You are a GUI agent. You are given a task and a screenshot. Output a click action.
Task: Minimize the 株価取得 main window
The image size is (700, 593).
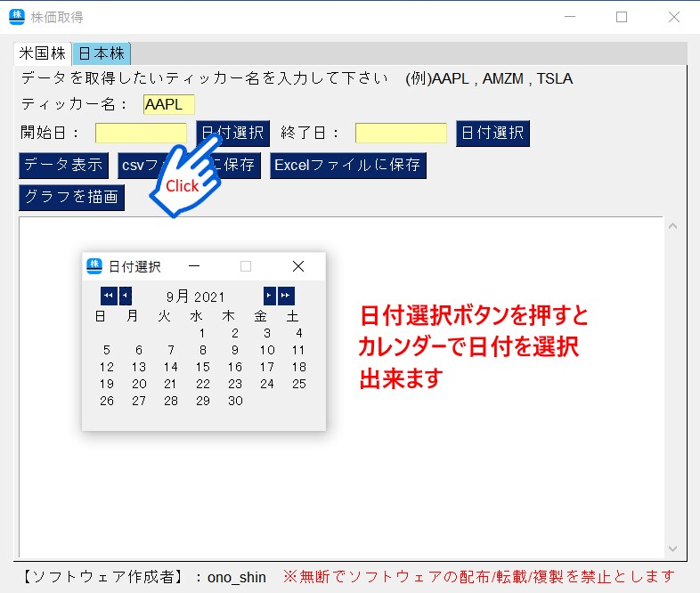click(x=570, y=17)
